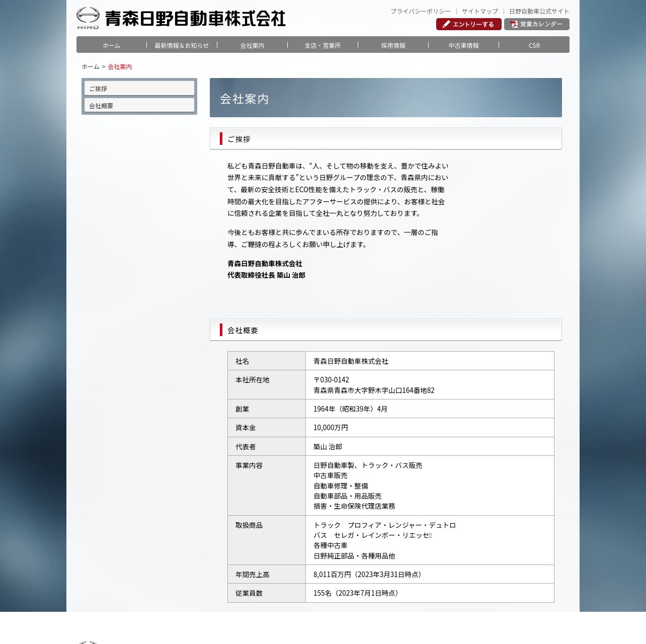646x644 pixels.
Task: Click the address 青森県青森市大字野木字山口164番地82
Action: (x=374, y=390)
